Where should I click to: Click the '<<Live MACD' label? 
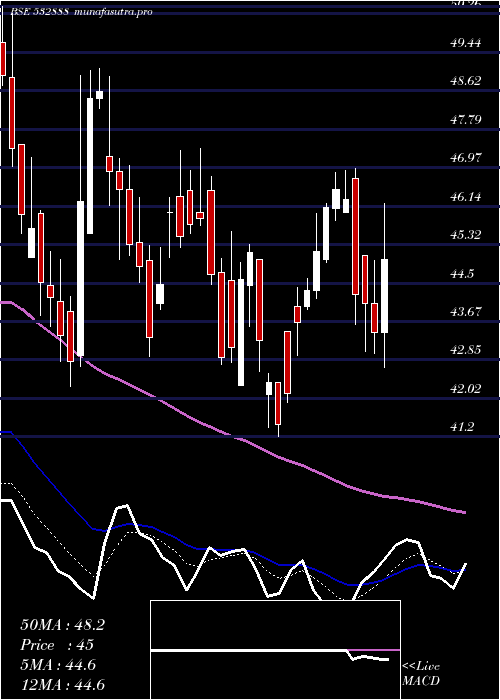[x=421, y=674]
